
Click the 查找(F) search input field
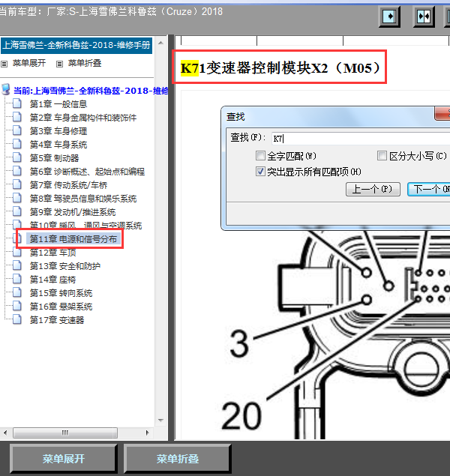coord(361,139)
